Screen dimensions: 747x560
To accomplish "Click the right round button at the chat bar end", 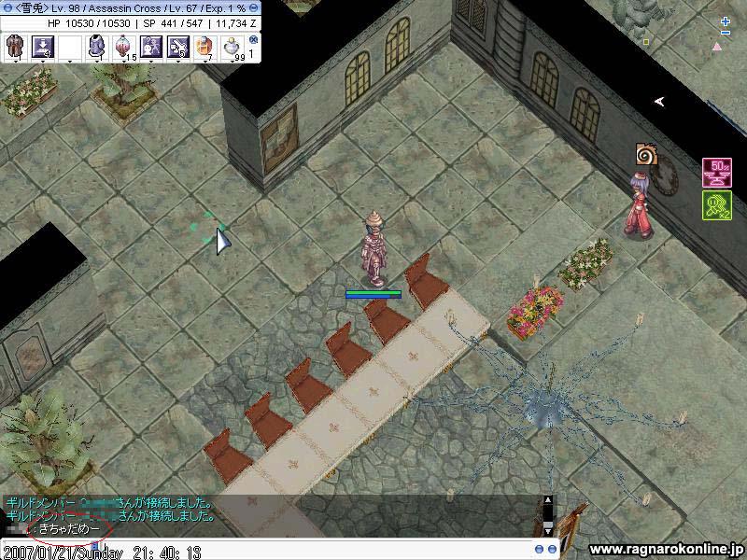I will point(552,550).
